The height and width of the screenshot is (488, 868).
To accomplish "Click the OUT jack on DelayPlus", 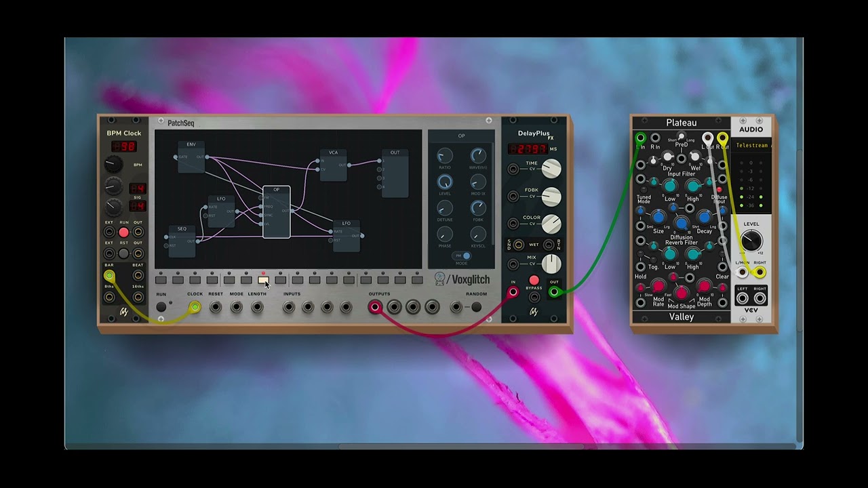I will (x=554, y=292).
